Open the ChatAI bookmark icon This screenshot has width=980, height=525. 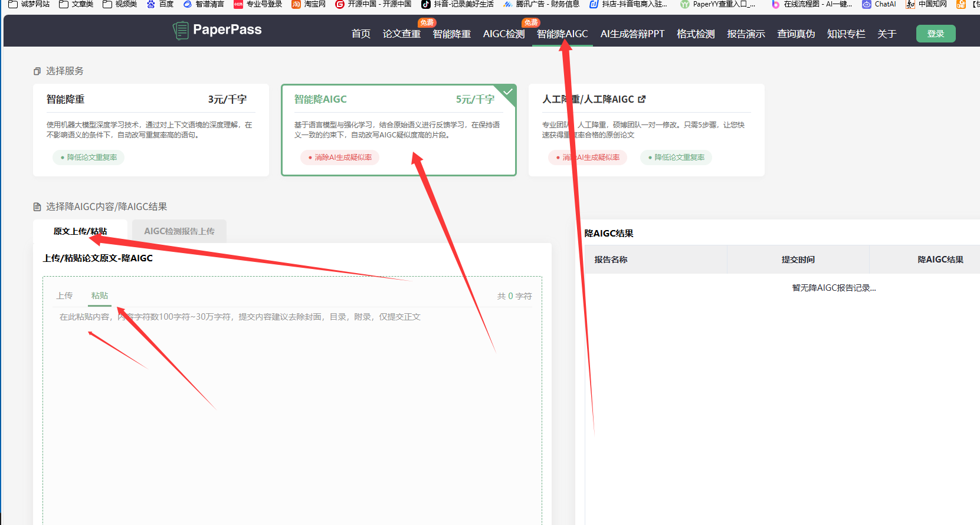pyautogui.click(x=866, y=4)
